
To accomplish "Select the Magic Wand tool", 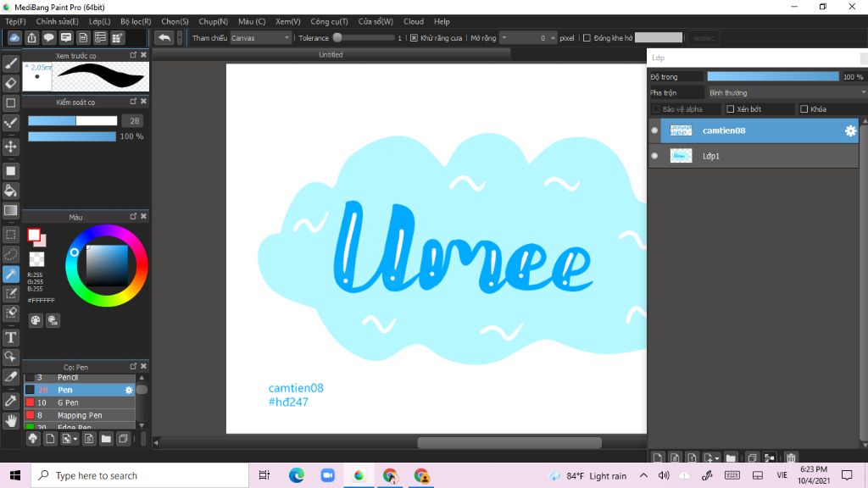I will pos(10,274).
